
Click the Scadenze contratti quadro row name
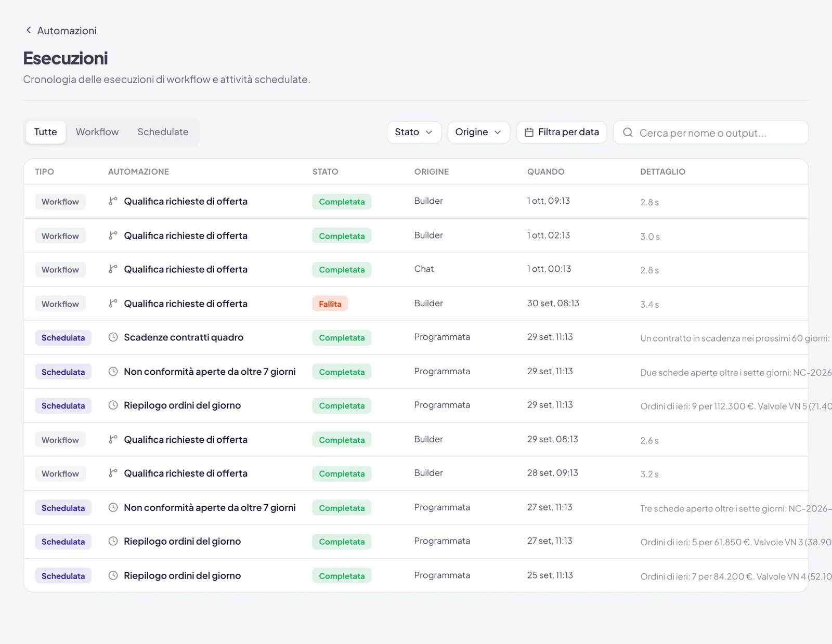pos(184,337)
